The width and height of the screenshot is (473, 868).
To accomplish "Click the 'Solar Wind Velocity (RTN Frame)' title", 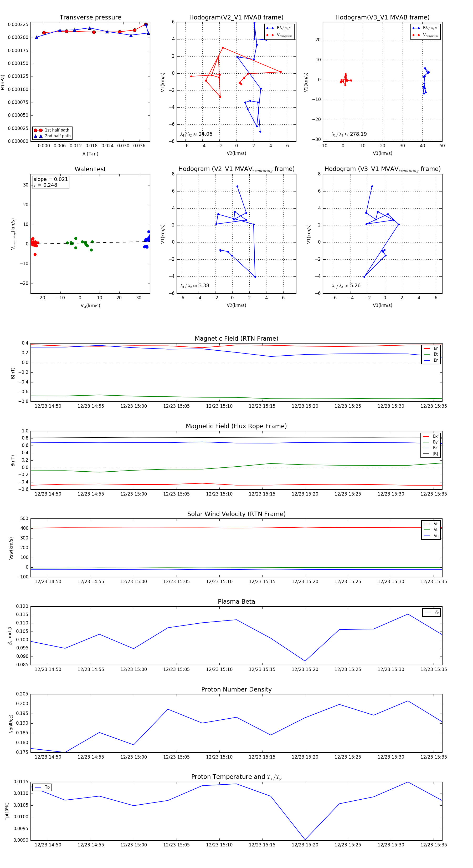I will coord(236,514).
